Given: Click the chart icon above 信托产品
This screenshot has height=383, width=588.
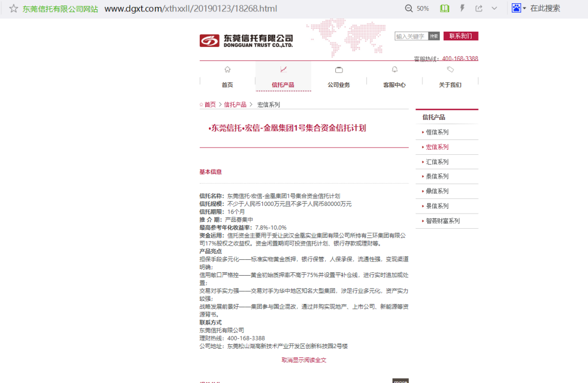Looking at the screenshot, I should tap(284, 69).
